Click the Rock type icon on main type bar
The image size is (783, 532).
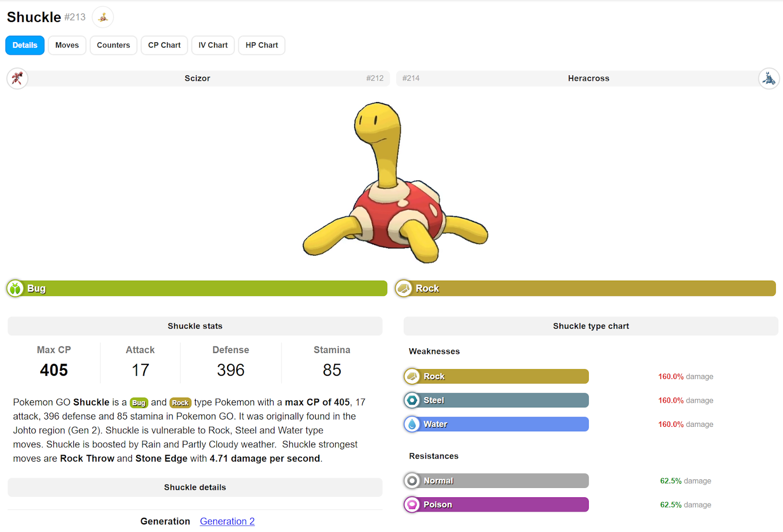click(404, 288)
